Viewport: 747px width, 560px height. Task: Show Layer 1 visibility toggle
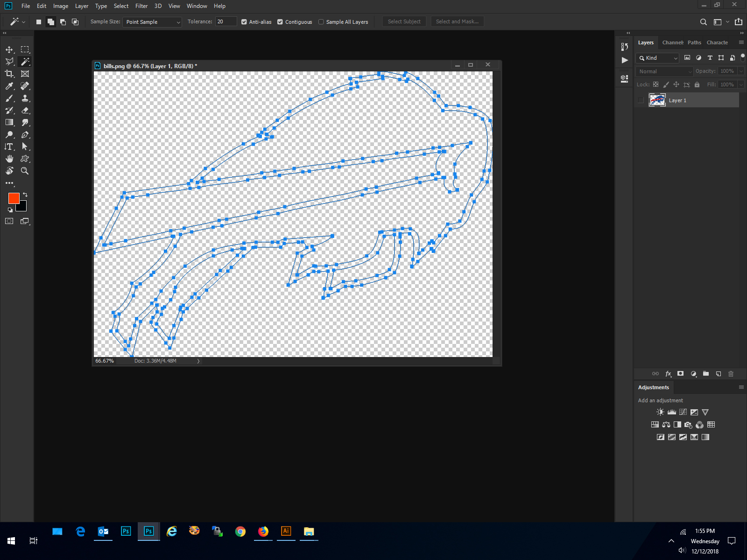[641, 100]
